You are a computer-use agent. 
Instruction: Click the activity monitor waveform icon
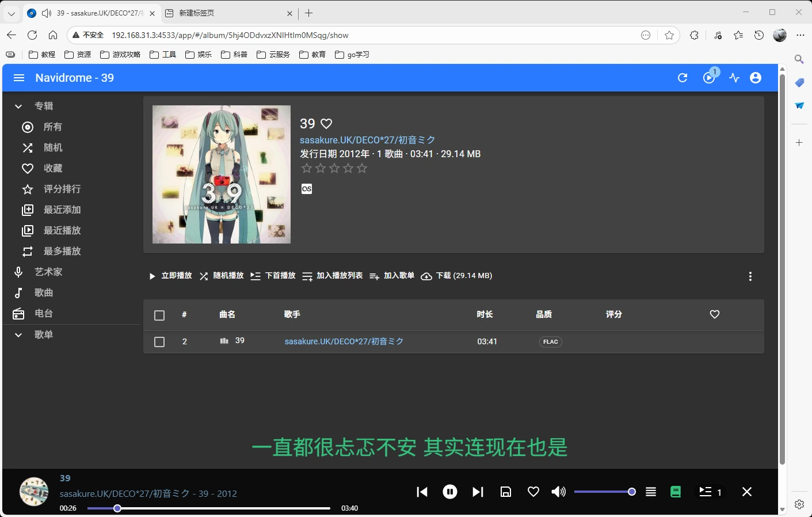pyautogui.click(x=733, y=78)
